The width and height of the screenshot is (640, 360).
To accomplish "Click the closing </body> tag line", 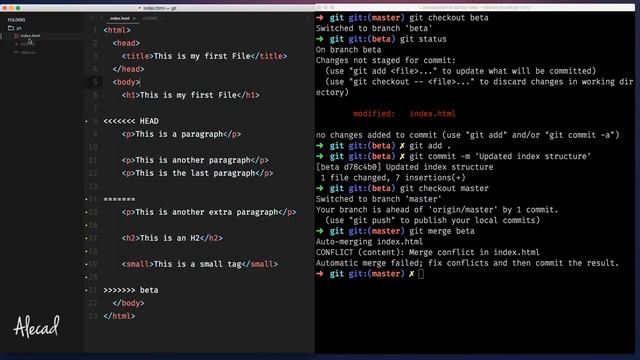I will pyautogui.click(x=129, y=303).
